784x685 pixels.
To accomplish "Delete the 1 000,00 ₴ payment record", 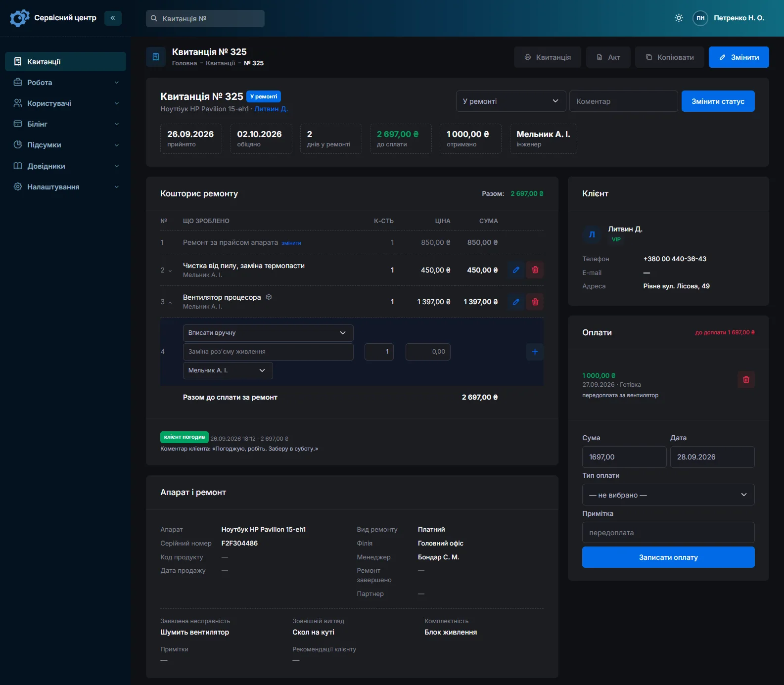I will 746,380.
